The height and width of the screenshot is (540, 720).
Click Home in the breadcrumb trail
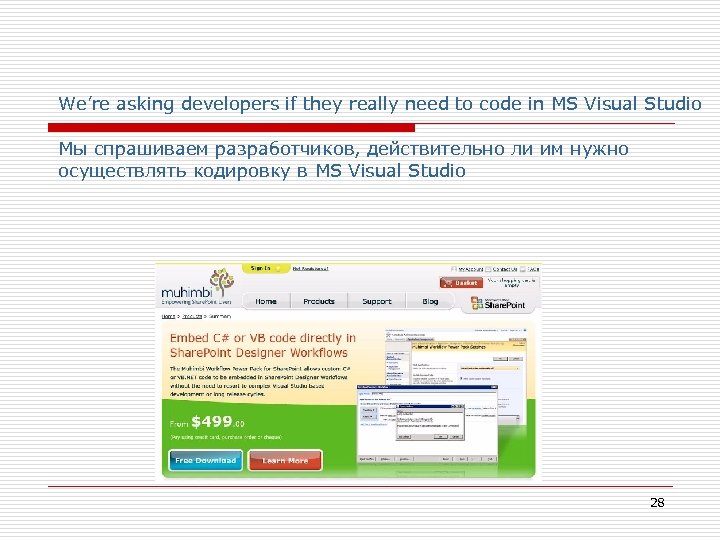click(x=168, y=316)
